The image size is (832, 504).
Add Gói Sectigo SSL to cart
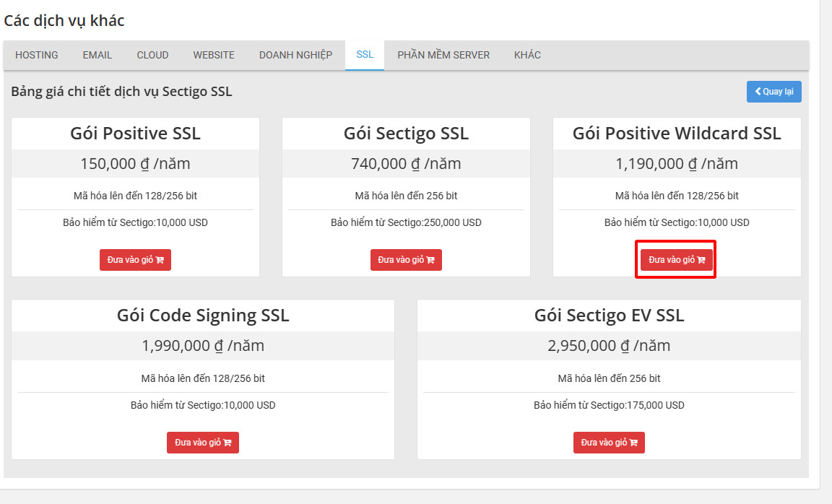click(x=406, y=260)
